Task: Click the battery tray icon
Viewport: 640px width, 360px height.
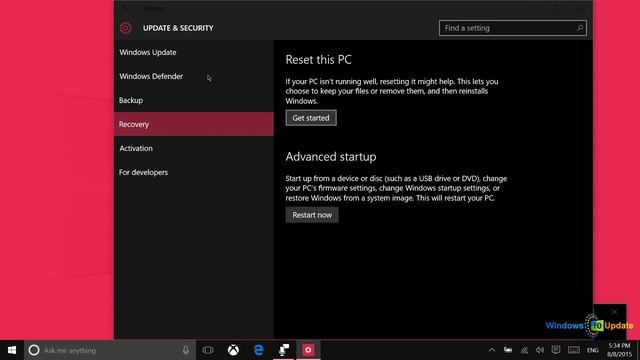Action: (508, 350)
